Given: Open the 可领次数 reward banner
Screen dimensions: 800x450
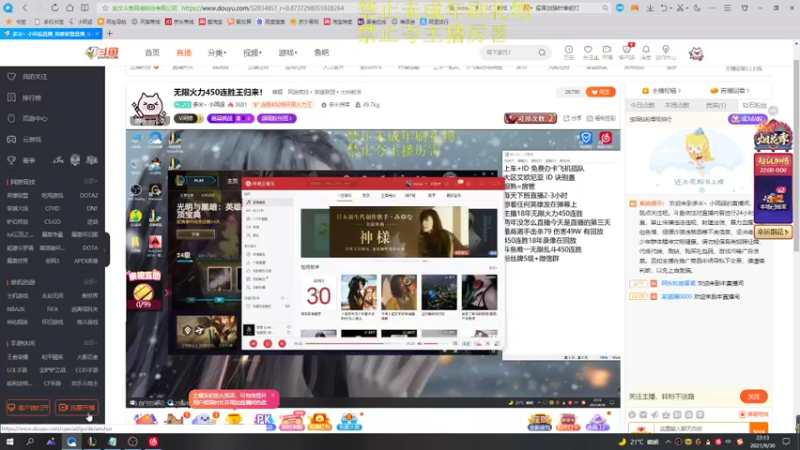Looking at the screenshot, I should pos(530,118).
